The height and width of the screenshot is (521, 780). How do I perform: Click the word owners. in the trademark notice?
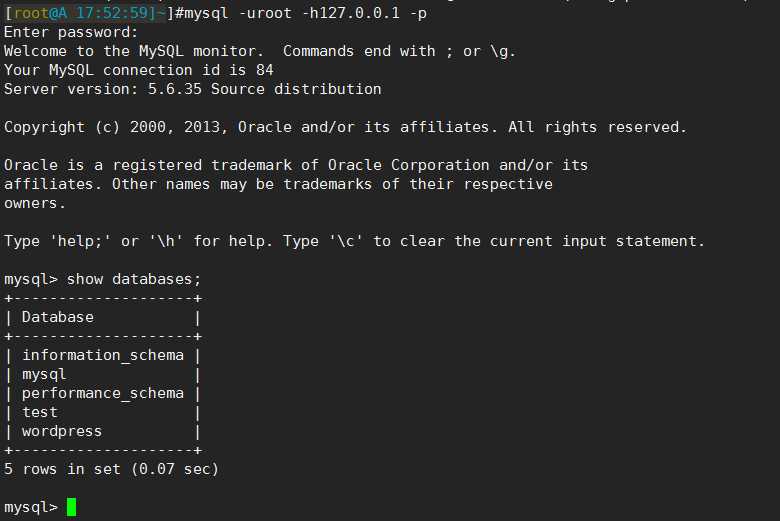point(34,204)
